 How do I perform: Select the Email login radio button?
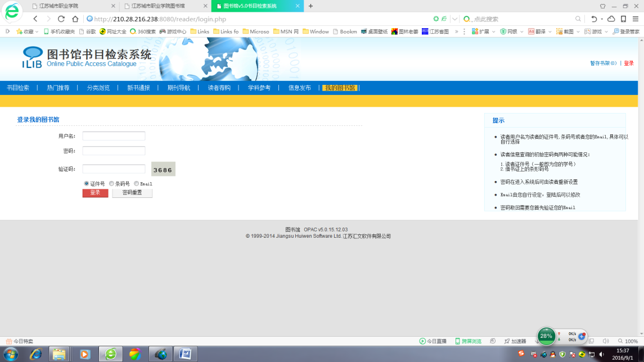pos(137,184)
